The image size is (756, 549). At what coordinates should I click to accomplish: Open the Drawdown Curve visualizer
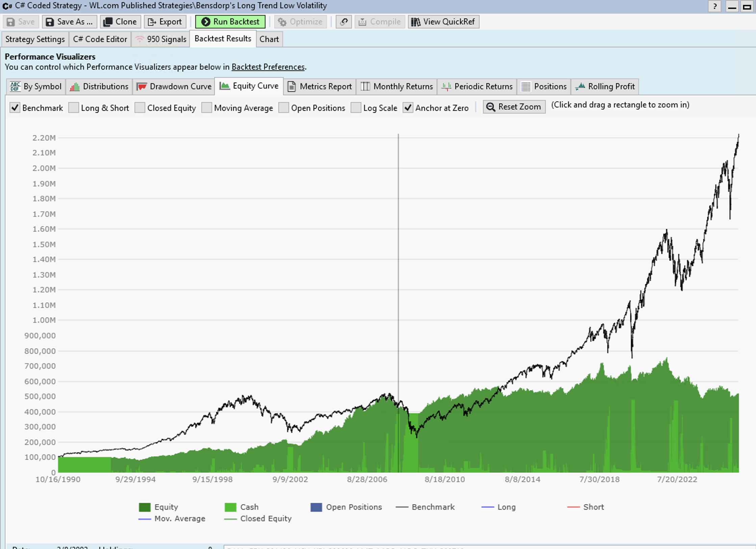pos(174,86)
